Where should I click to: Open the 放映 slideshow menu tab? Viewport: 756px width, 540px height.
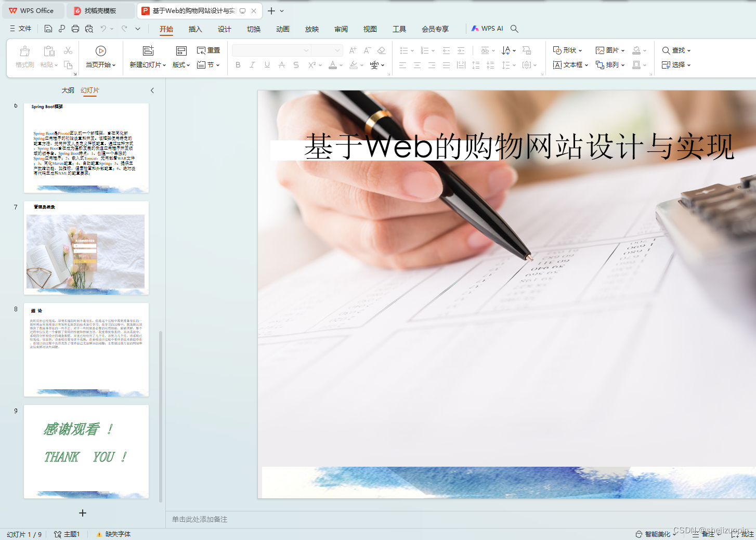[311, 29]
